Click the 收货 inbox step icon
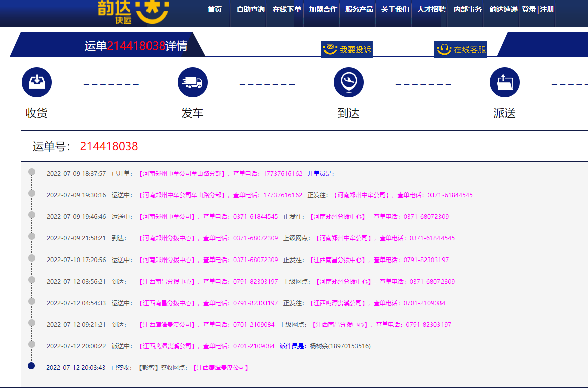Image resolution: width=588 pixels, height=388 pixels. coord(37,82)
